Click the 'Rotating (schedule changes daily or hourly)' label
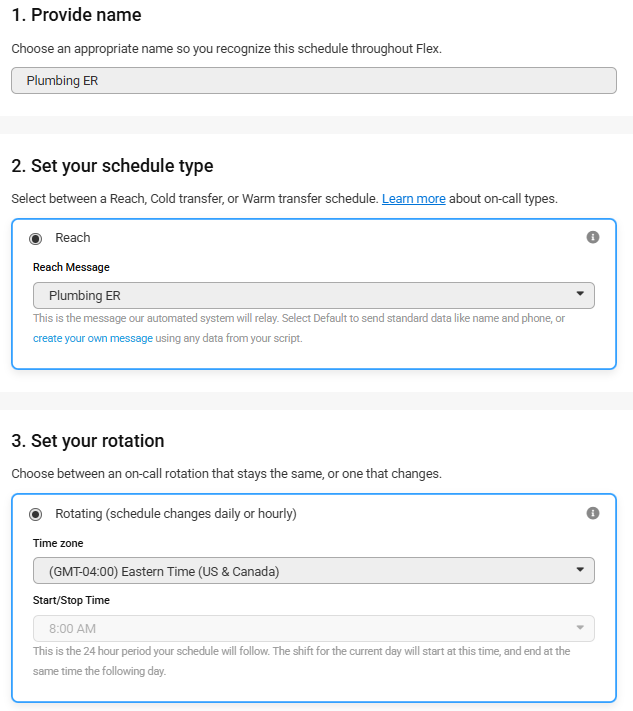Image resolution: width=633 pixels, height=711 pixels. pos(176,514)
